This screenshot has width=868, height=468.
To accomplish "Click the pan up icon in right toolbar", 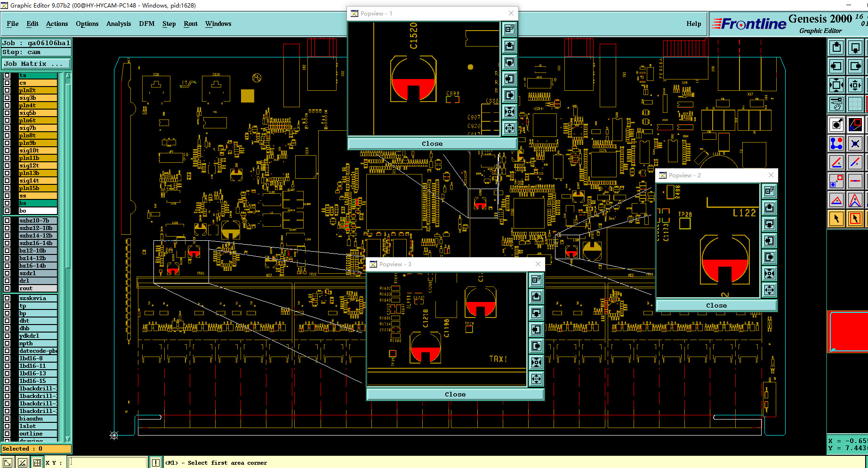I will pos(836,47).
